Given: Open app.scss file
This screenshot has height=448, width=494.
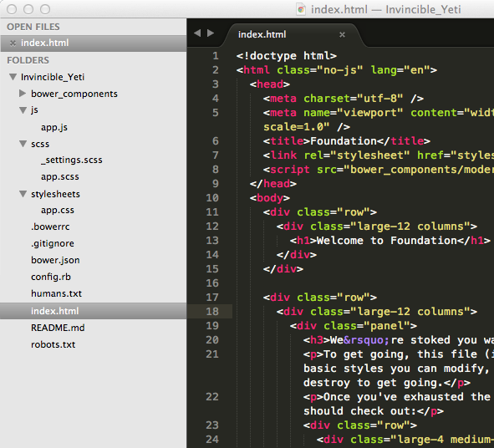Looking at the screenshot, I should (x=60, y=176).
